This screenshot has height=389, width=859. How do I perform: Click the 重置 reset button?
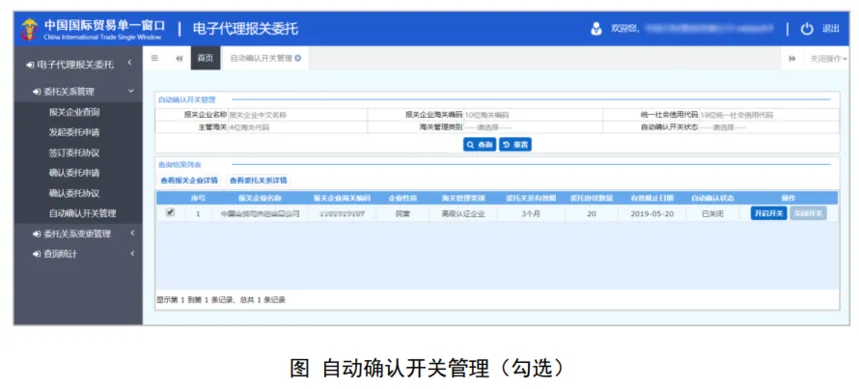(515, 145)
